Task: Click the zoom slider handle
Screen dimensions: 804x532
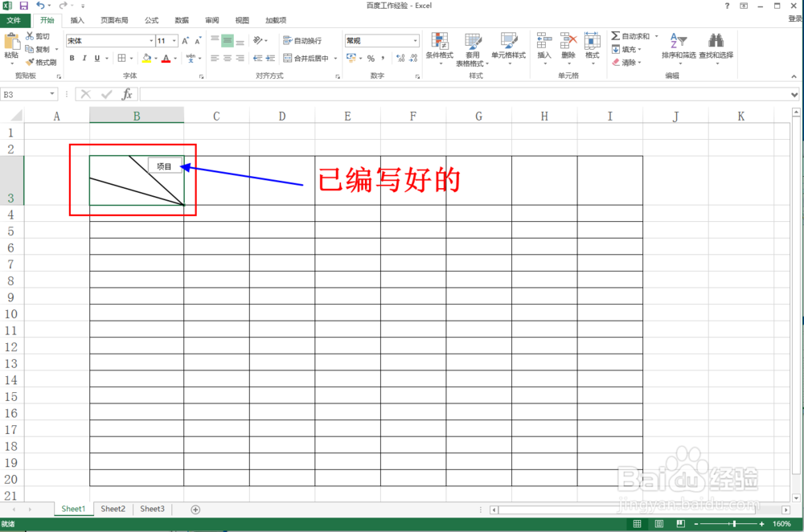Action: (735, 524)
